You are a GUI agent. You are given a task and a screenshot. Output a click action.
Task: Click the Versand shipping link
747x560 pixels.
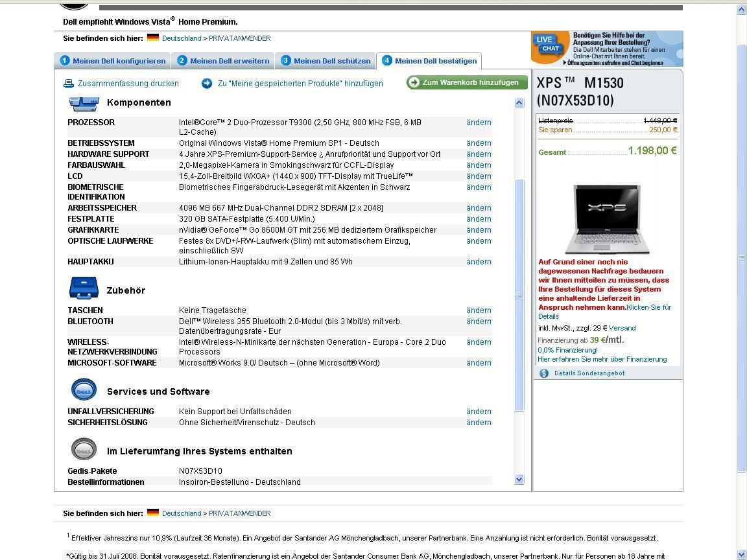point(622,328)
